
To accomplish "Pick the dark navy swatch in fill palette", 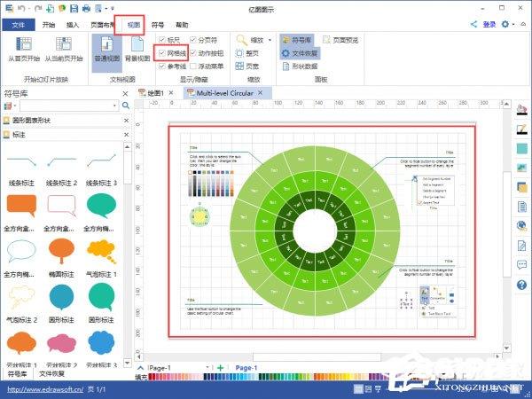I will (206, 377).
